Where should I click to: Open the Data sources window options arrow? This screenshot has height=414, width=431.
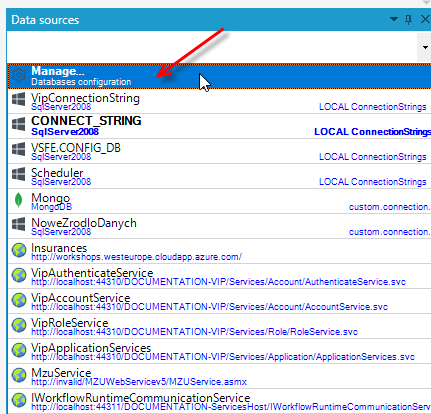[x=394, y=19]
